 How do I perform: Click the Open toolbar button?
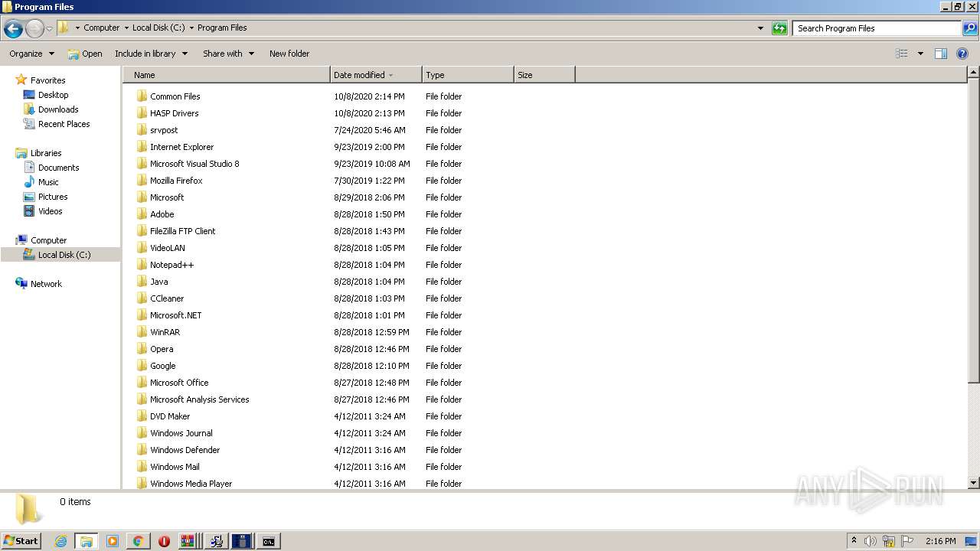coord(85,54)
